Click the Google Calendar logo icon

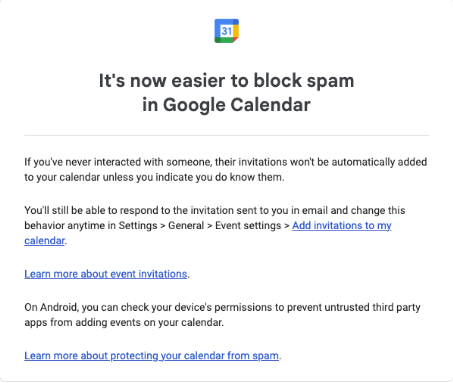226,31
